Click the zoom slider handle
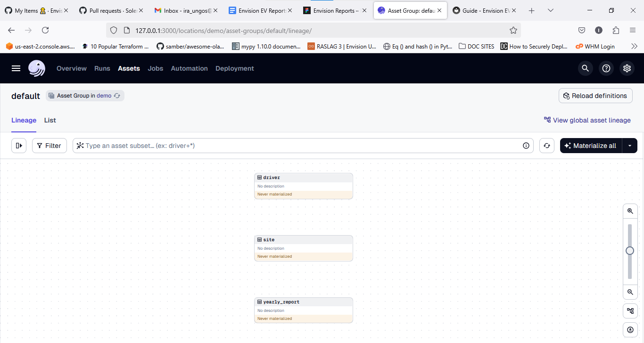 point(630,251)
